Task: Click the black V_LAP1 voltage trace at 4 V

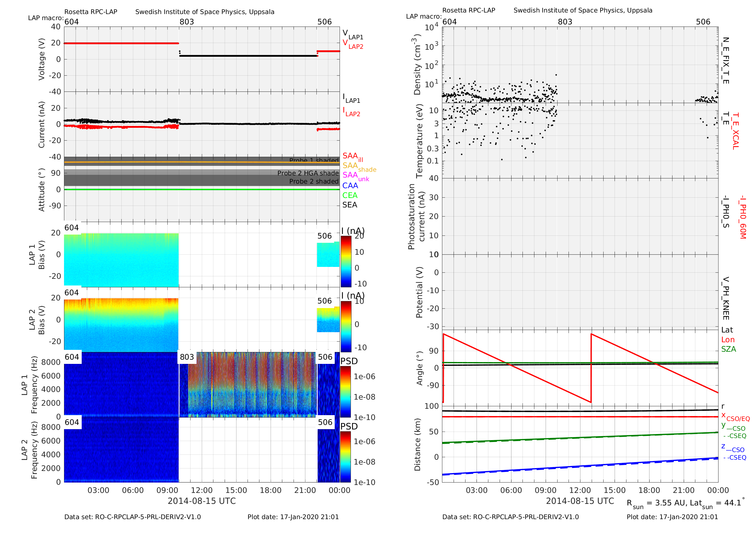Action: click(x=248, y=56)
